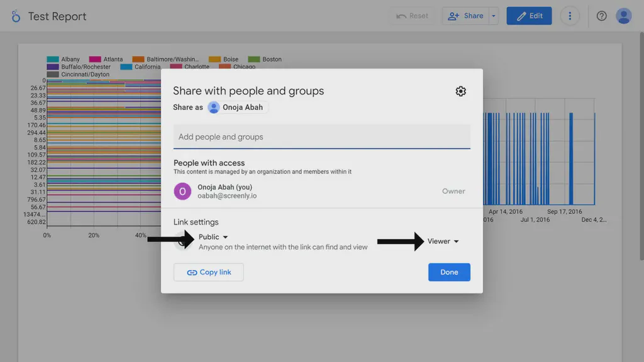
Task: Open the sharing settings gear
Action: click(x=460, y=91)
